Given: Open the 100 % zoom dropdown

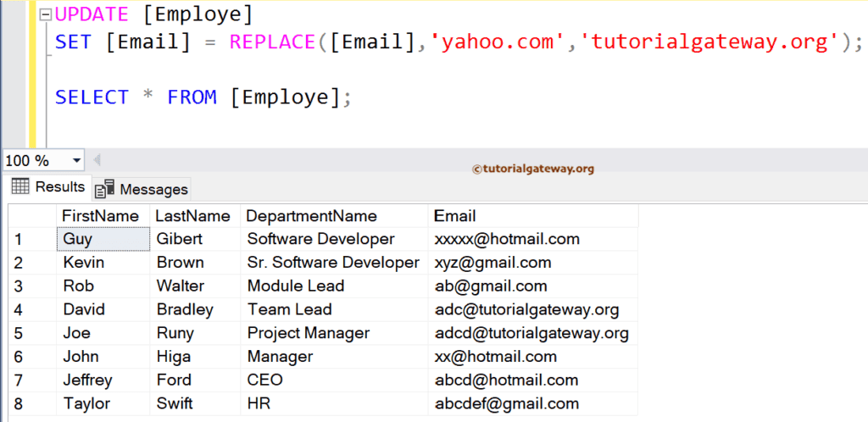Looking at the screenshot, I should pyautogui.click(x=76, y=161).
